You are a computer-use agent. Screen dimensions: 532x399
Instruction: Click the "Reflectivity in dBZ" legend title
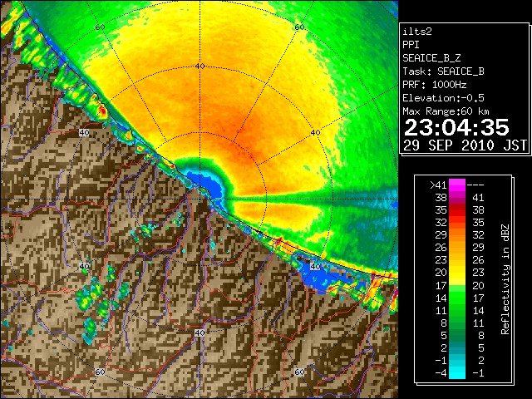point(505,279)
